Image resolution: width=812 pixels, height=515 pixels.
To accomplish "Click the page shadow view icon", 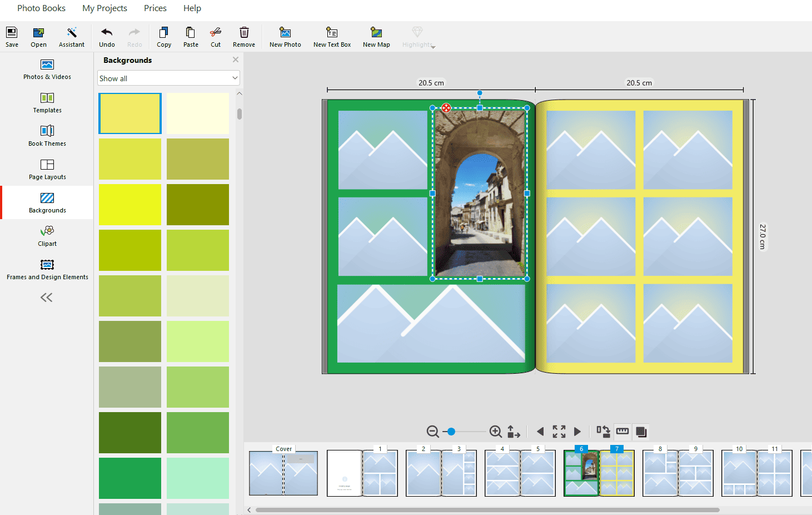I will 641,432.
